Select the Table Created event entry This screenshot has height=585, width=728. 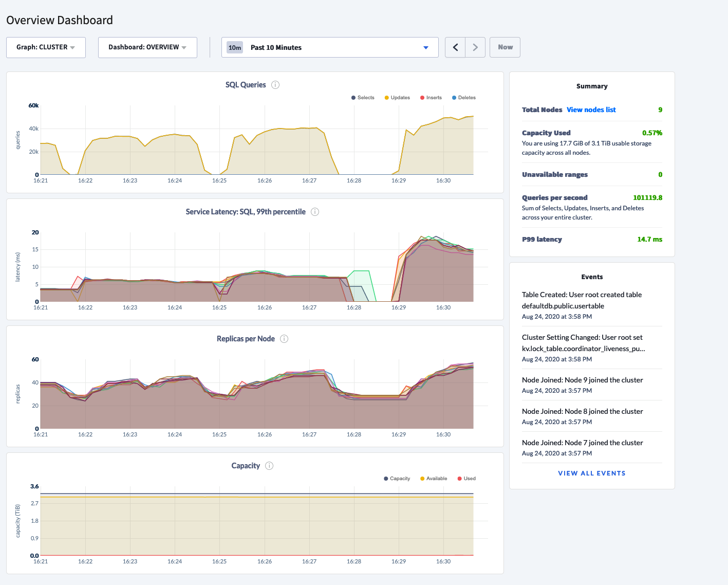pos(592,305)
